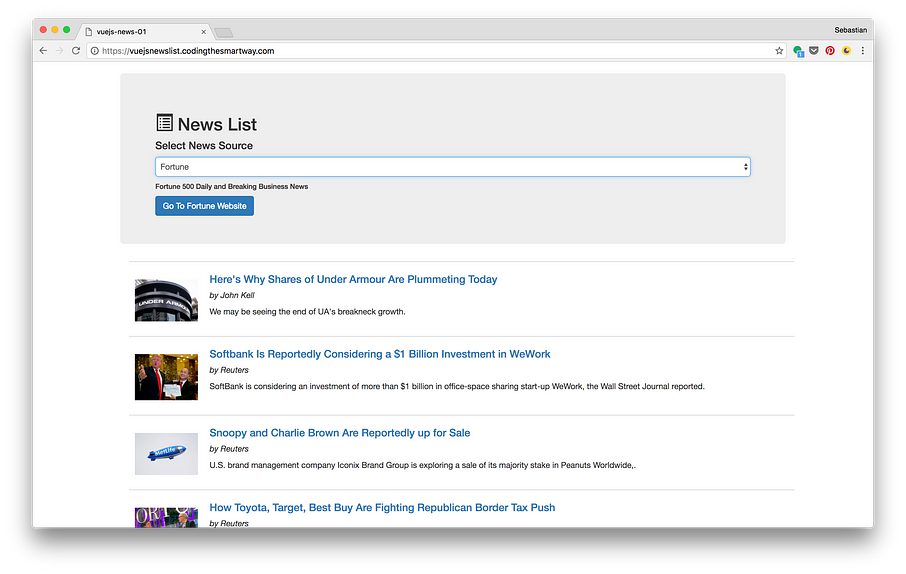Click the green extension icon with badge
Screen dimensions: 906x574
[x=798, y=51]
